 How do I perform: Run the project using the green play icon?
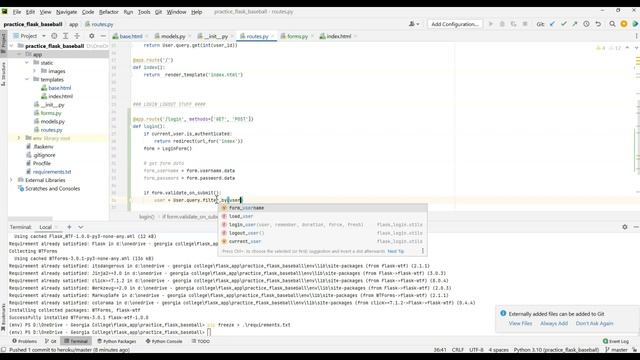pyautogui.click(x=491, y=24)
